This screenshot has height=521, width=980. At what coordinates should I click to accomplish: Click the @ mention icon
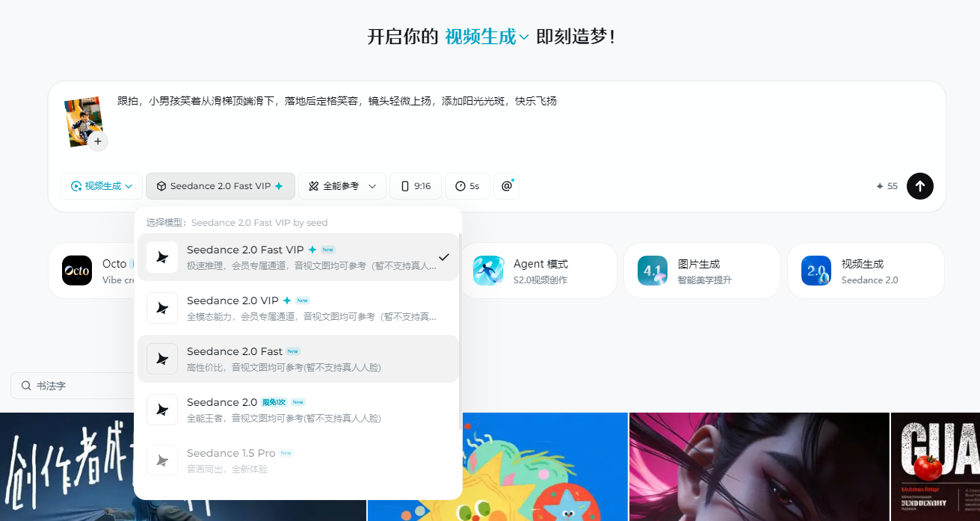[507, 186]
